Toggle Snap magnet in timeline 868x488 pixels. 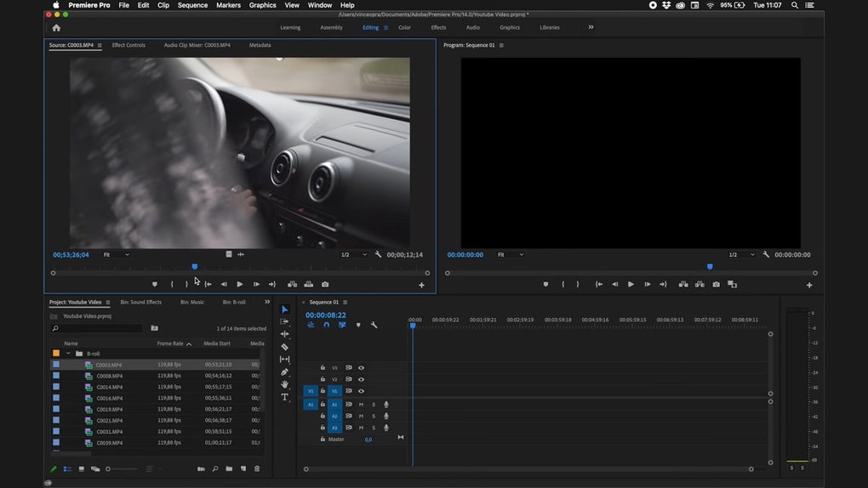coord(326,325)
